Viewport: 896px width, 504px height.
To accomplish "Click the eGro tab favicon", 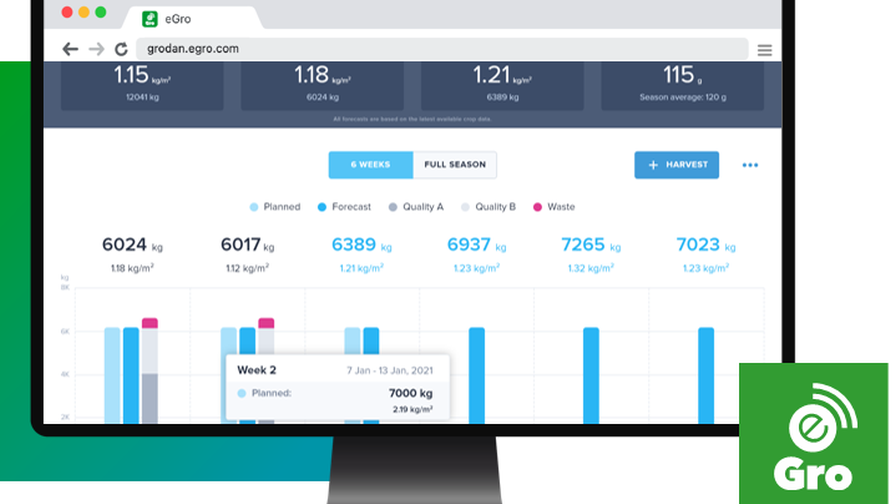I will coord(150,19).
